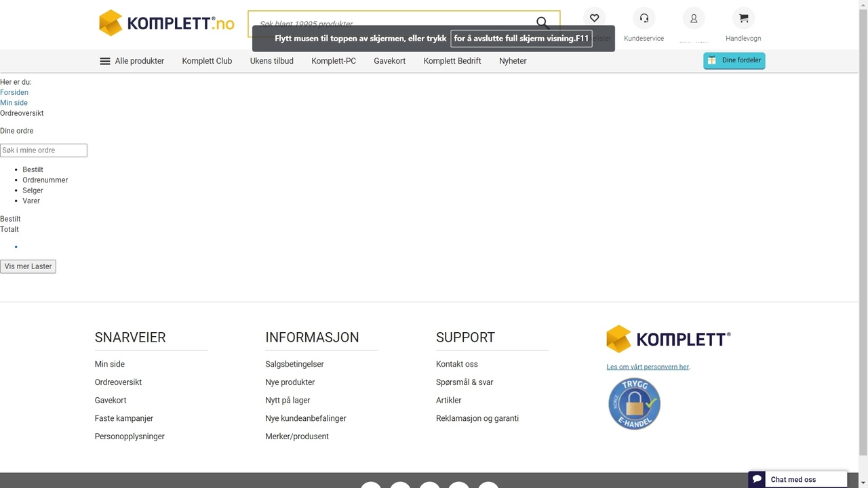Click the Komplett footer logo

tap(669, 339)
